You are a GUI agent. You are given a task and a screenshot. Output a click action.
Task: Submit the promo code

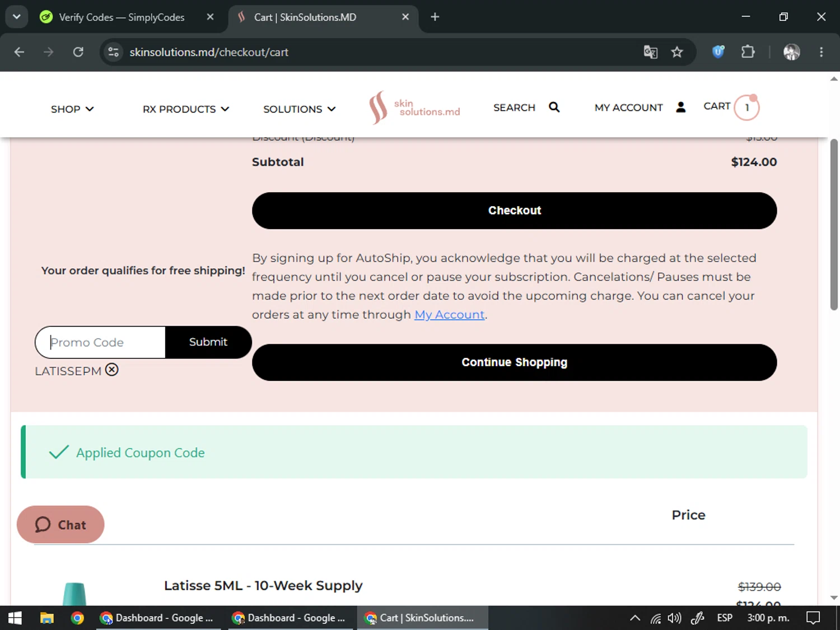click(x=208, y=342)
